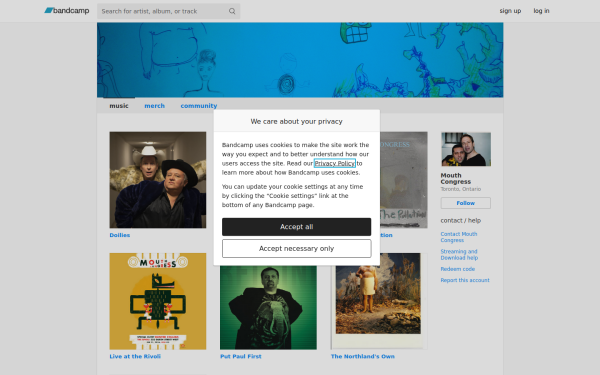Switch to the music tab
600x375 pixels.
click(x=119, y=106)
